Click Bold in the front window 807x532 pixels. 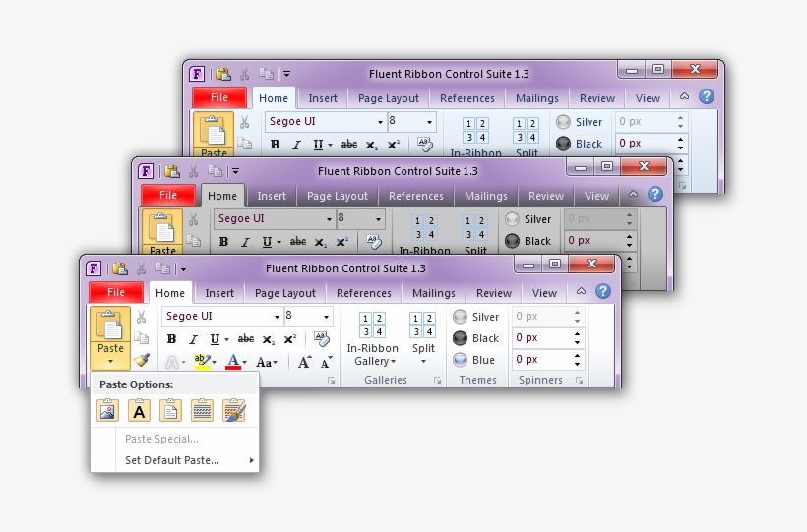[172, 339]
